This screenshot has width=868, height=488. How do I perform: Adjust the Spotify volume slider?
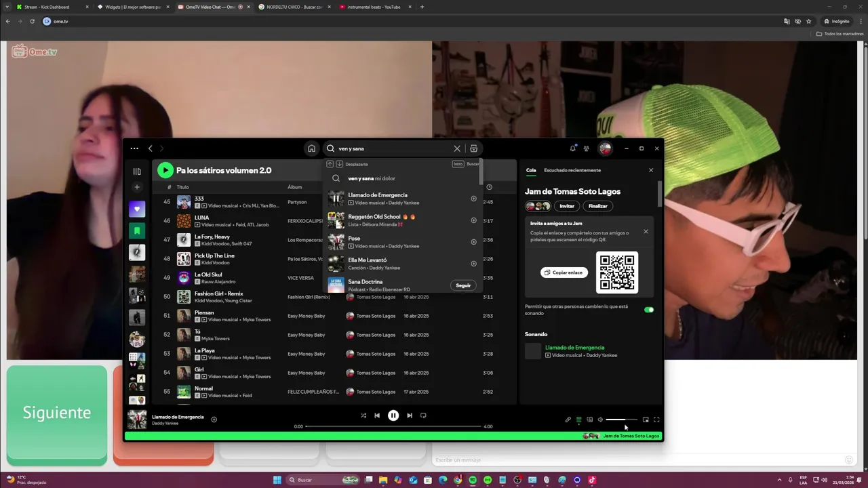(621, 420)
